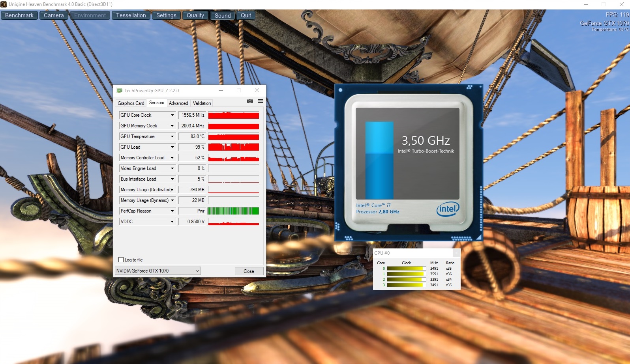Viewport: 630px width, 364px height.
Task: Open the Settings menu in Heaven
Action: (166, 15)
